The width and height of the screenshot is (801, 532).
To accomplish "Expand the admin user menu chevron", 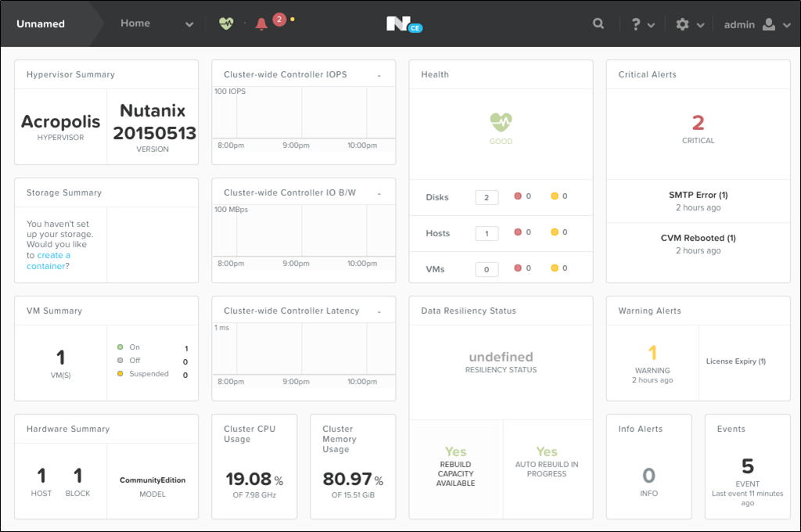I will [x=787, y=25].
